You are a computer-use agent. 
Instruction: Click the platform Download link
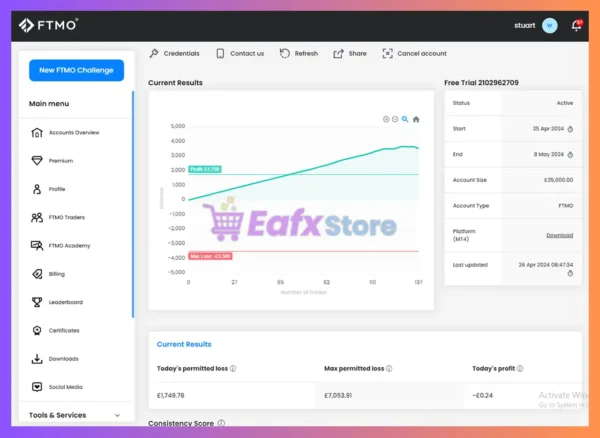click(x=559, y=235)
